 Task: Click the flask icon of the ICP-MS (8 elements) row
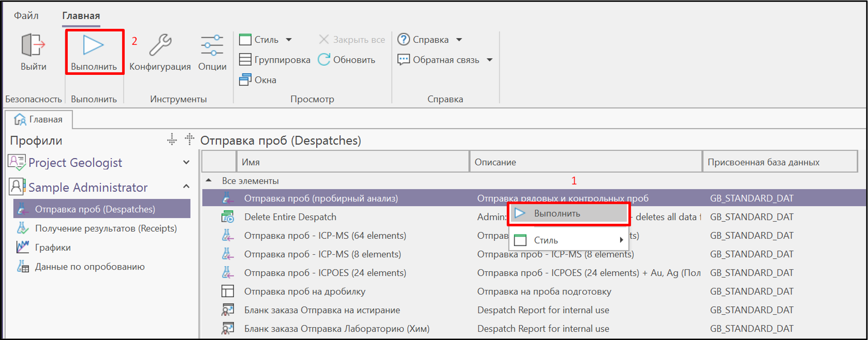click(227, 254)
